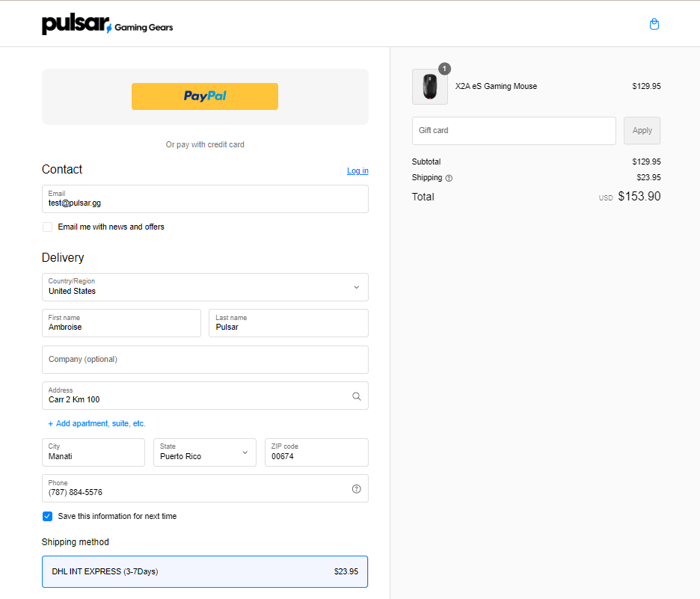Click the quantity badge on the product image
The width and height of the screenshot is (700, 599).
click(x=444, y=69)
